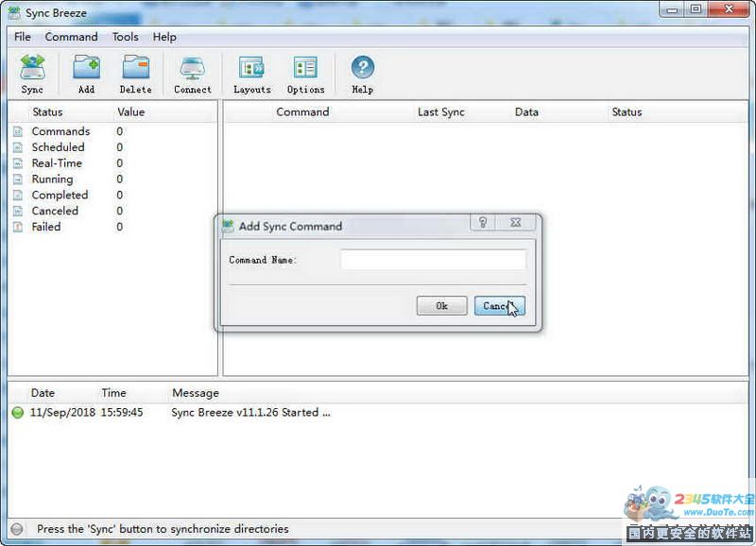Confirm the dialog with the Ok button
The height and width of the screenshot is (546, 756).
[x=441, y=305]
